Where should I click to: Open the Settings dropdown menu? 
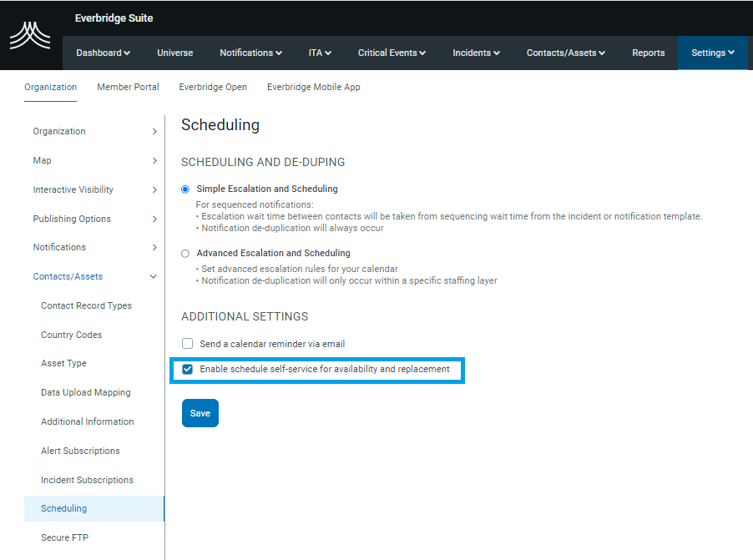coord(713,53)
